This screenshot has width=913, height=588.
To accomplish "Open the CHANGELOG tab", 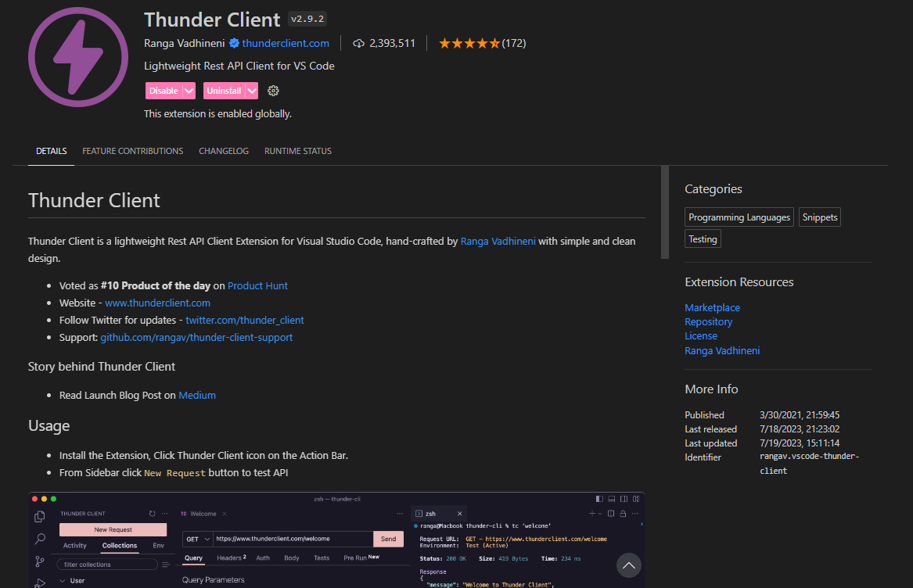I will coord(224,151).
